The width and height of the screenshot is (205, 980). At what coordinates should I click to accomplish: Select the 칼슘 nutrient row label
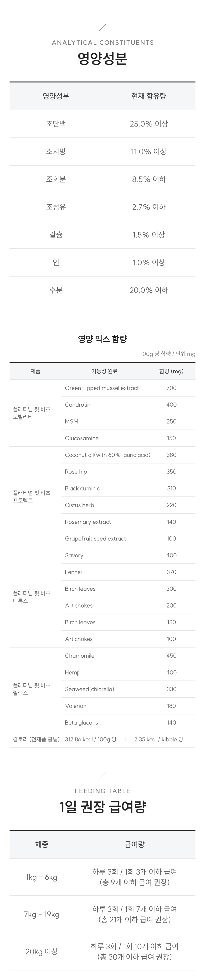click(x=56, y=235)
